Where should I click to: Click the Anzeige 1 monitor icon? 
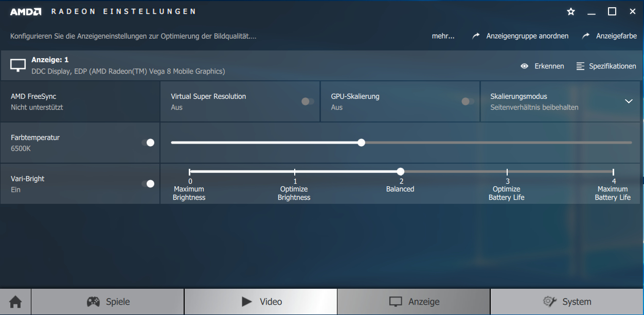click(x=18, y=65)
